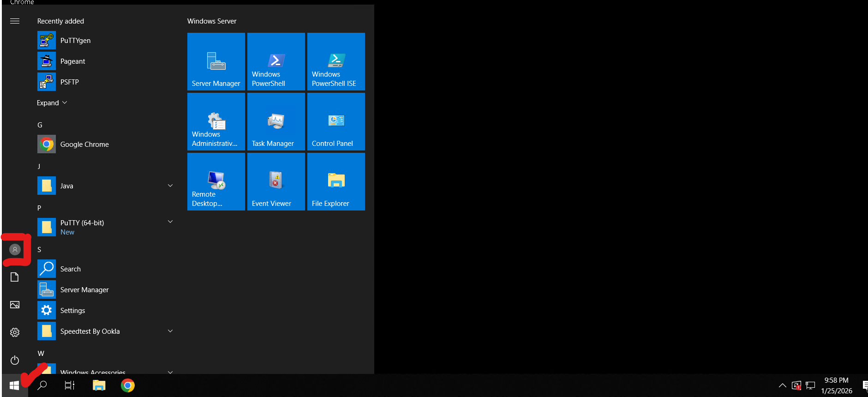Screen dimensions: 868x397
Task: Open Event Viewer tile
Action: (276, 181)
